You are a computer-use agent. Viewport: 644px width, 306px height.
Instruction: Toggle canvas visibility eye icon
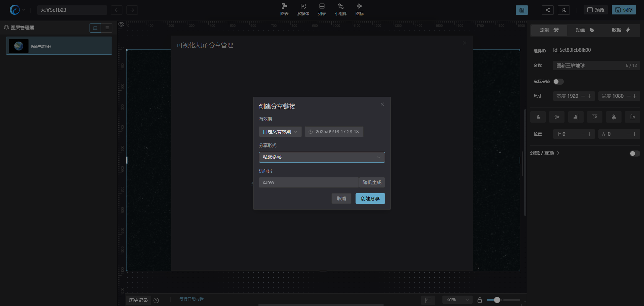(x=121, y=24)
